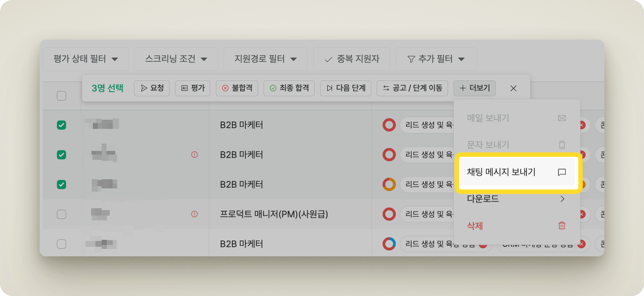
Task: Expand the 스크리닝 조건 dropdown
Action: (x=176, y=59)
